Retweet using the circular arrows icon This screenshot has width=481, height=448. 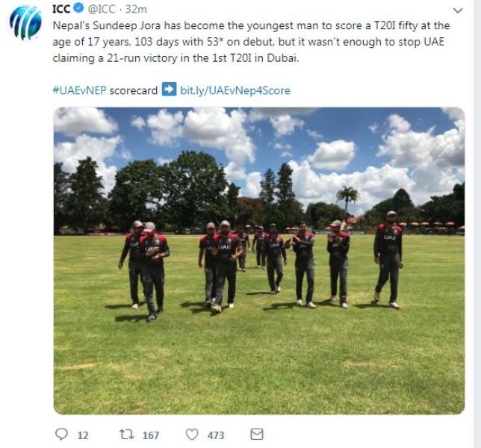126,435
